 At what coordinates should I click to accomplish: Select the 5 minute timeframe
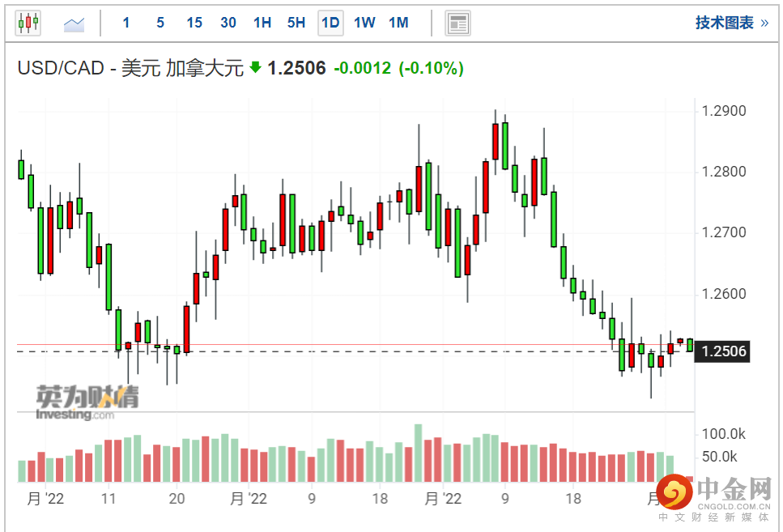(x=160, y=23)
